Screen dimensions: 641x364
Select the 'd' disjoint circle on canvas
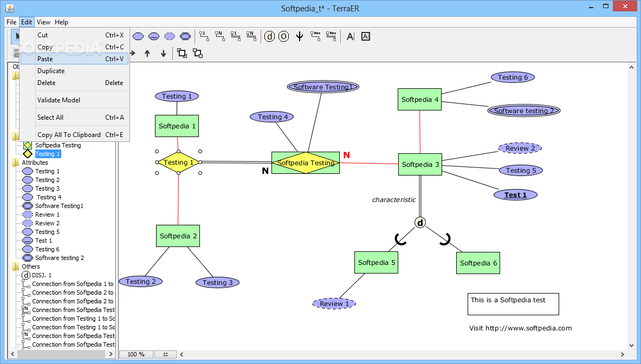(x=420, y=223)
